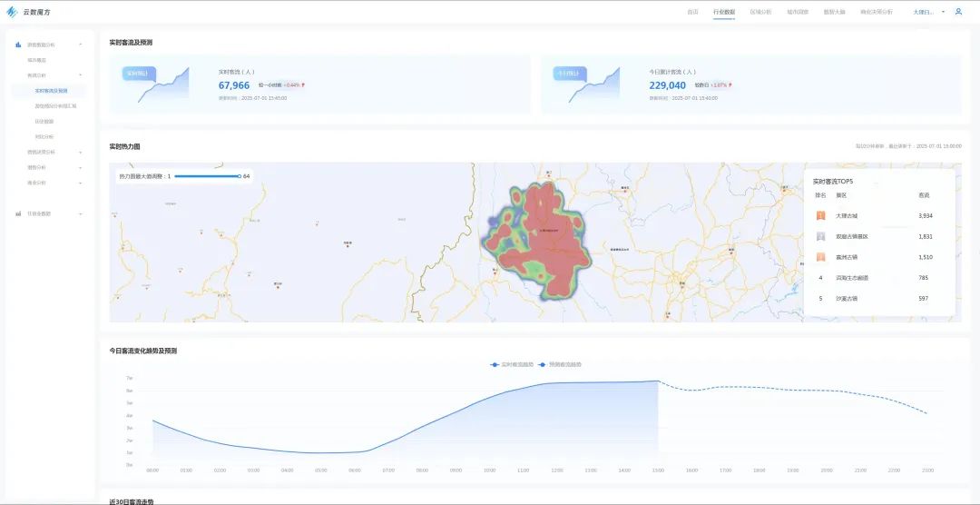Expand the sidebar submenu below 对比分析
The width and height of the screenshot is (980, 505).
click(x=81, y=152)
